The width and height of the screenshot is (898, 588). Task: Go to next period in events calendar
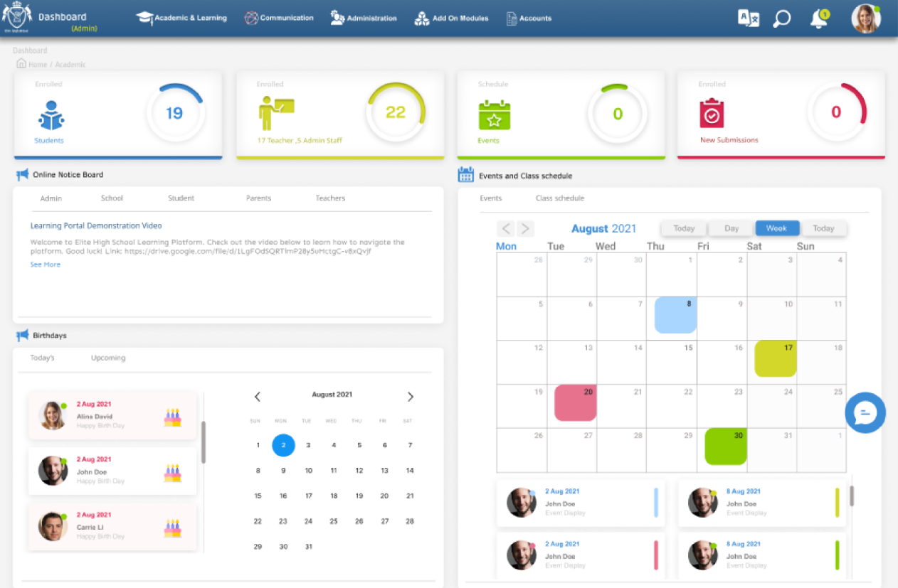tap(525, 228)
